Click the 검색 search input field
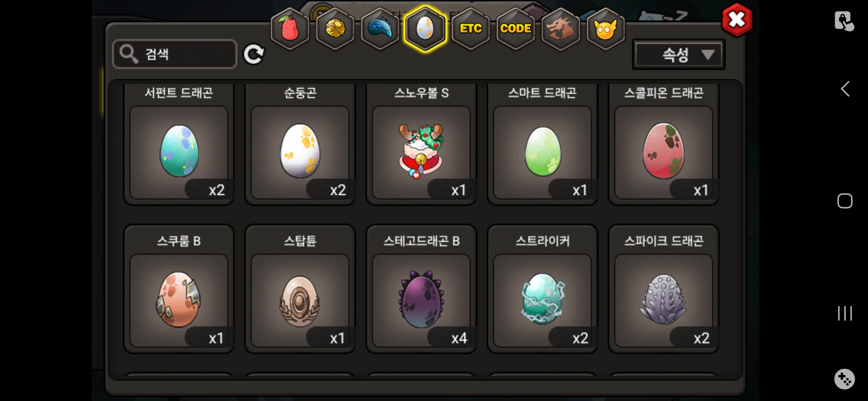The width and height of the screenshot is (868, 401). point(175,54)
